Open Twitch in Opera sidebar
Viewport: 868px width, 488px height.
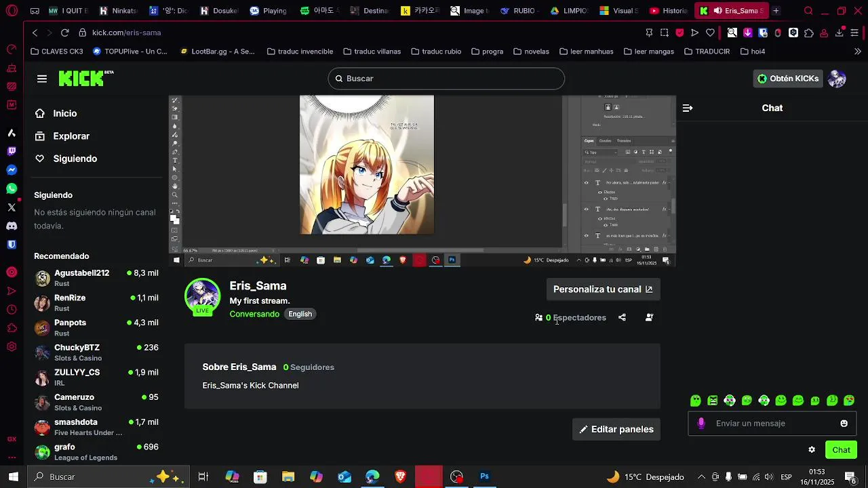[12, 151]
